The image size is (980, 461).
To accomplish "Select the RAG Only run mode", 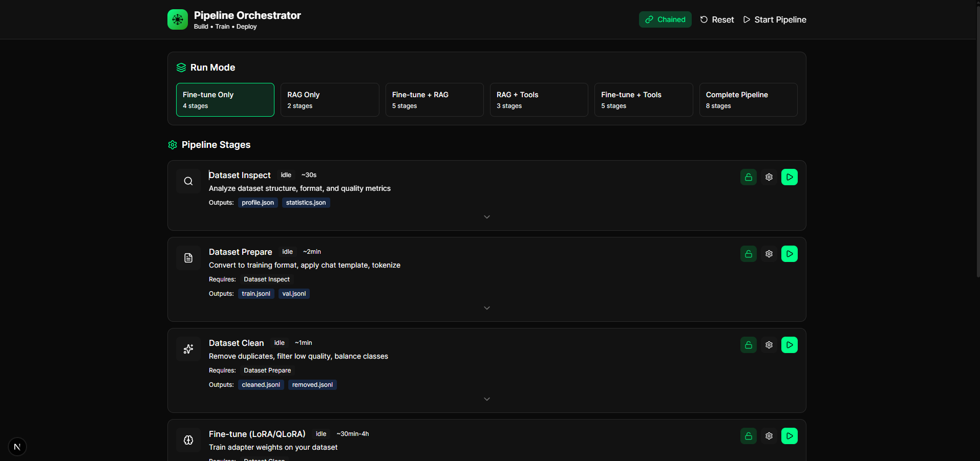I will [x=330, y=100].
